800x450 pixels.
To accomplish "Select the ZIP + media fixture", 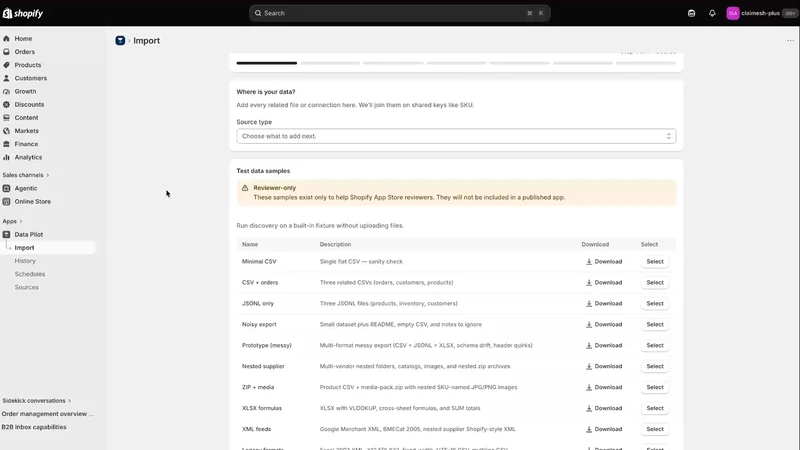I will click(x=655, y=387).
